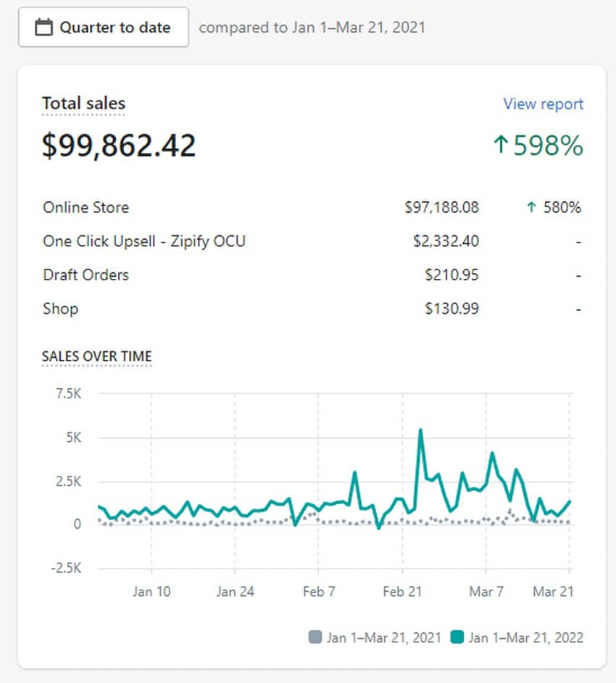Screen dimensions: 616x683
Task: Click the green up arrow beside 598%
Action: click(x=500, y=146)
